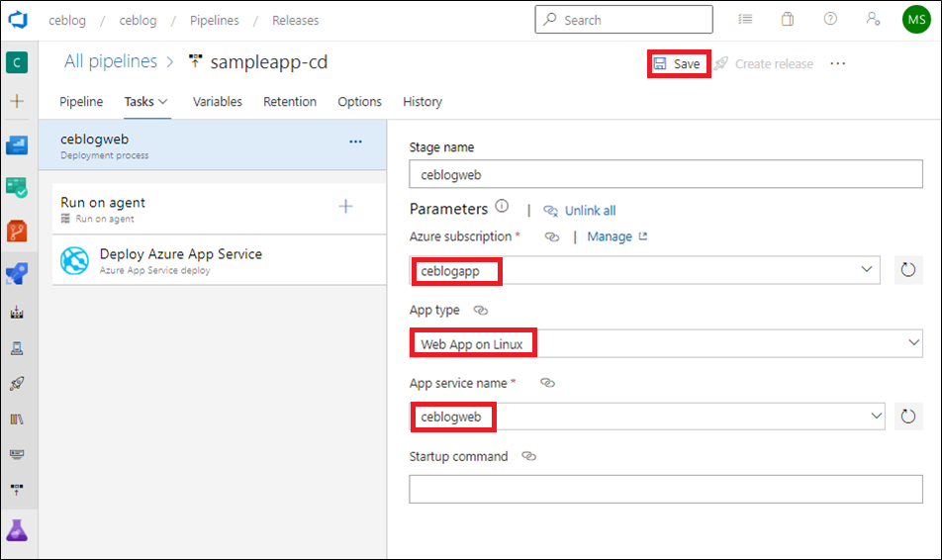Viewport: 942px width, 560px height.
Task: Click the Parameters info icon
Action: [x=502, y=207]
